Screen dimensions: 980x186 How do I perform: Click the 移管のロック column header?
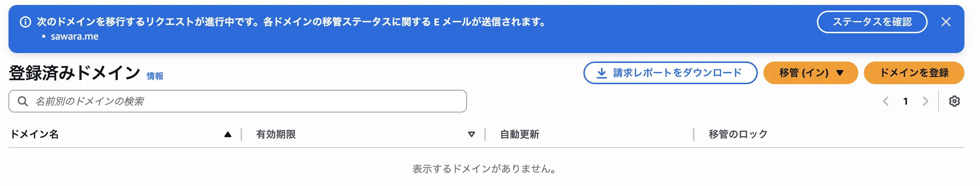click(738, 134)
